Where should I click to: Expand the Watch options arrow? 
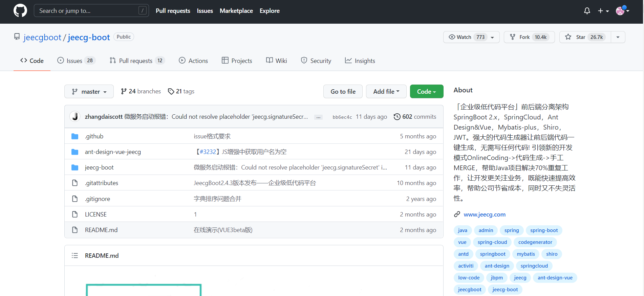point(493,37)
